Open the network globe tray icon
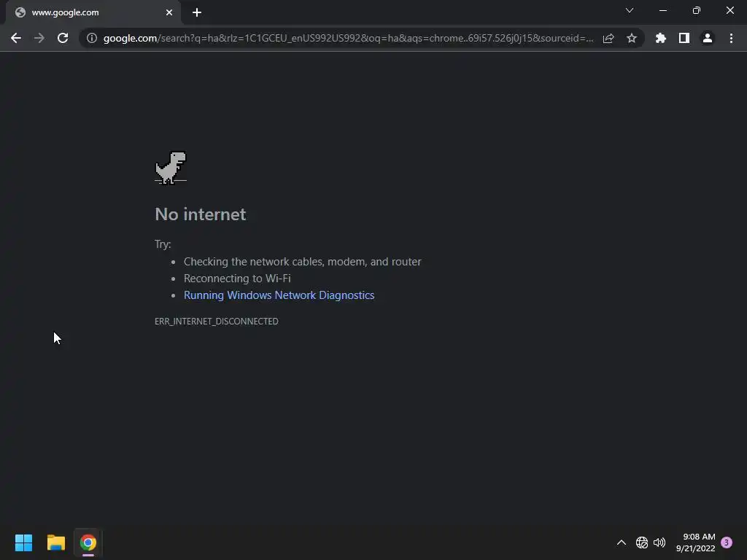Viewport: 747px width, 560px height. [642, 542]
